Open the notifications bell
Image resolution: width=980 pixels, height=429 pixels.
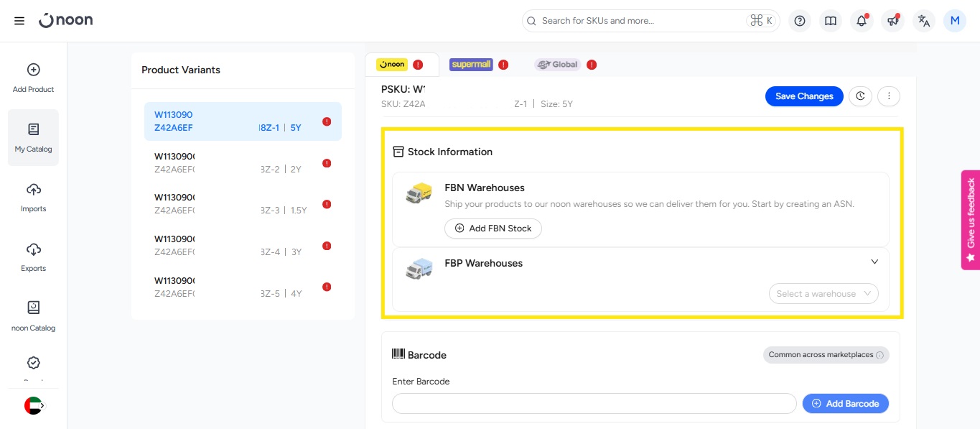[862, 21]
